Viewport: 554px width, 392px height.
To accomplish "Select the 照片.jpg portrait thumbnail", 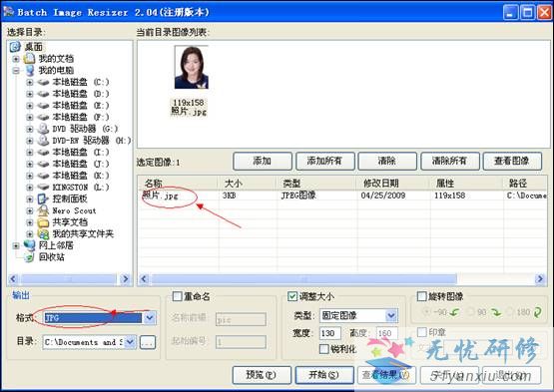I will pos(191,67).
